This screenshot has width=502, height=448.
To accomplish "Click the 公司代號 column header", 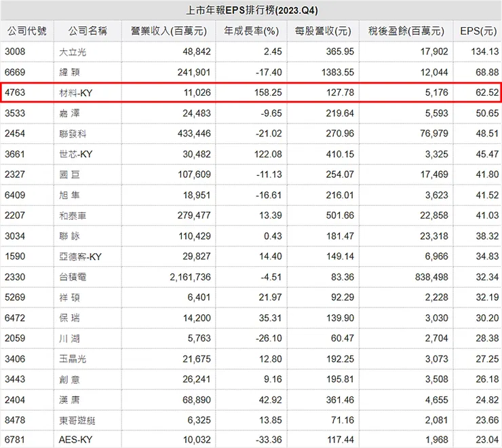I will click(x=27, y=31).
